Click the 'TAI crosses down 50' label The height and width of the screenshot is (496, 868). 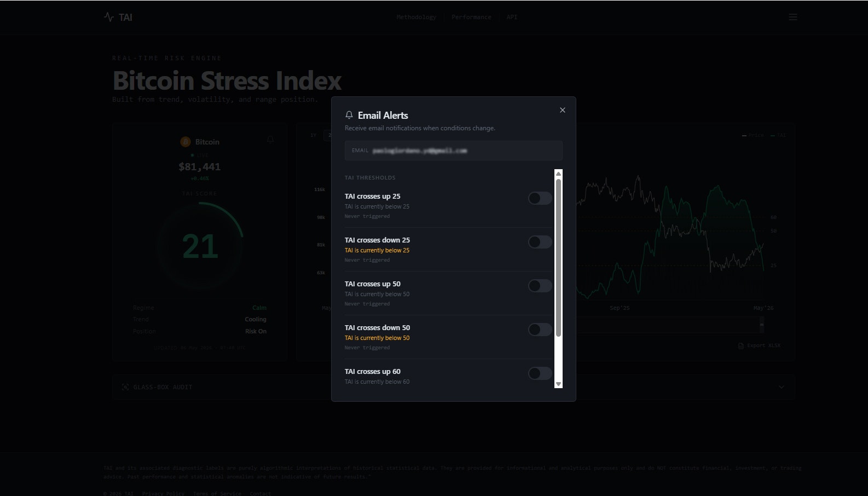(x=377, y=327)
